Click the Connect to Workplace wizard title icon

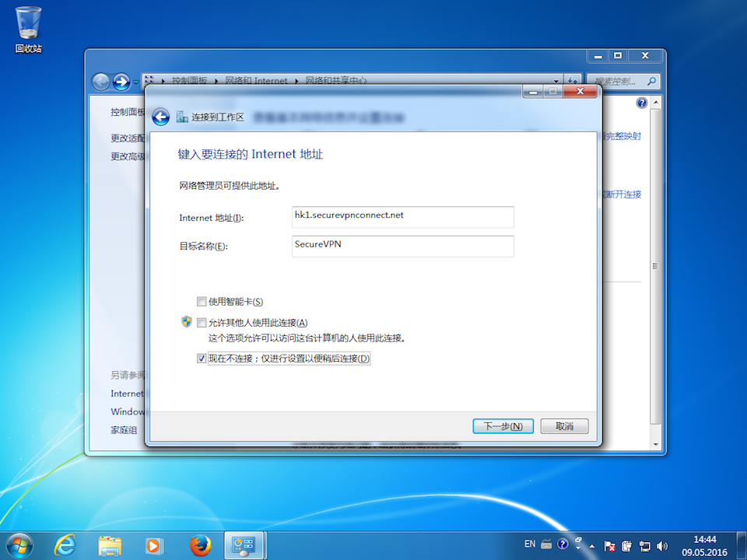tap(182, 117)
